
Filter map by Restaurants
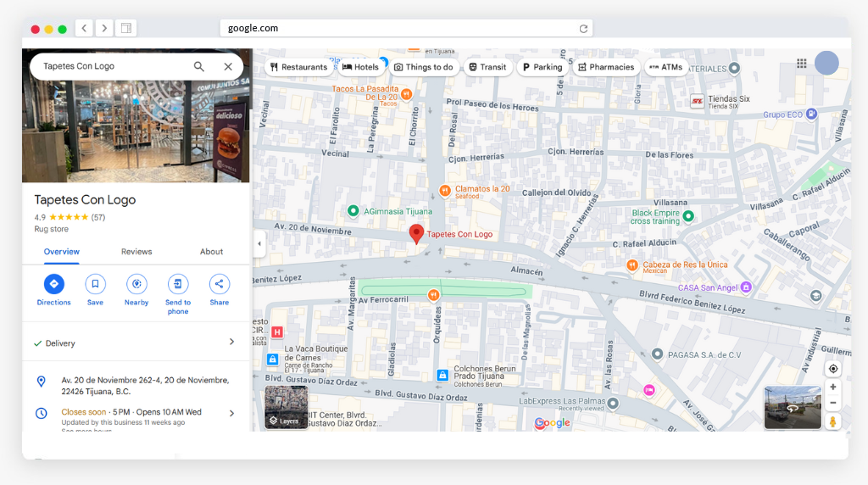point(299,67)
